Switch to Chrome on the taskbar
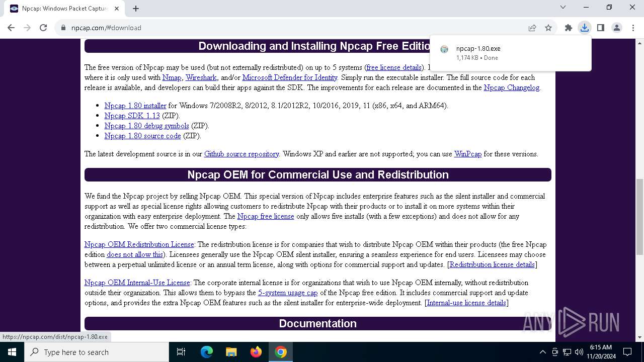 click(281, 352)
